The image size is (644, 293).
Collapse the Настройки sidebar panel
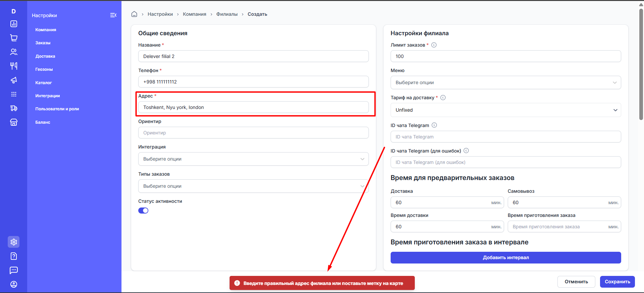tap(113, 15)
